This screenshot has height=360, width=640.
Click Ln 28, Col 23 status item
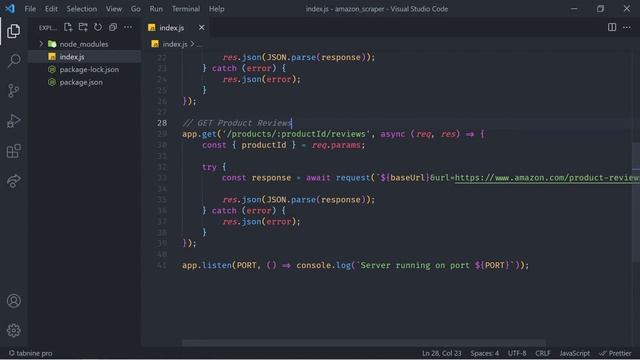tap(442, 353)
